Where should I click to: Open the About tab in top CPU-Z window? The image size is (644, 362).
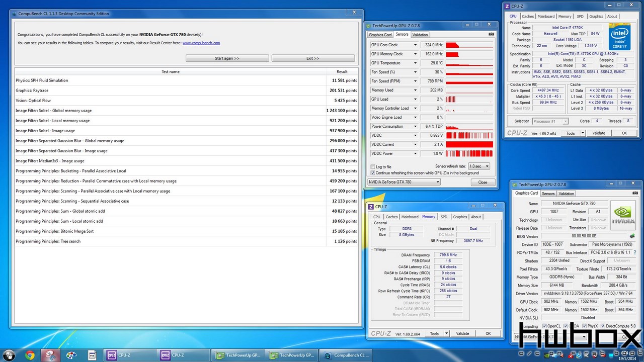coord(612,17)
